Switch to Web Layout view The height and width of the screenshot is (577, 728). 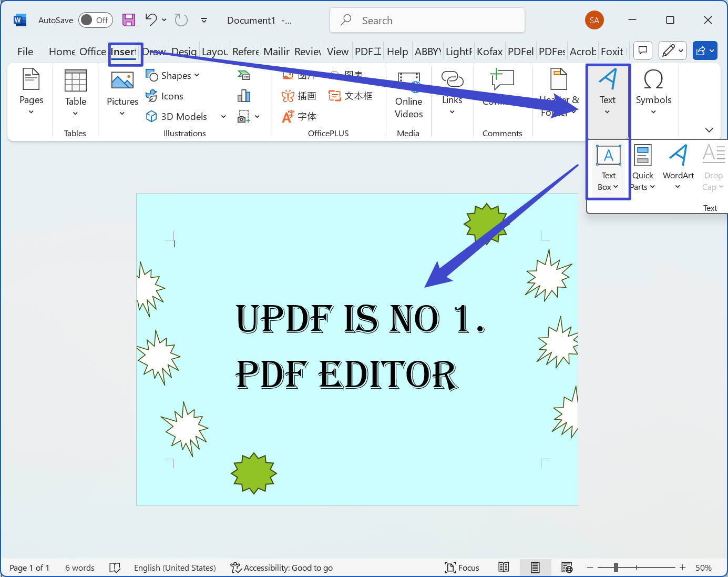(x=567, y=568)
